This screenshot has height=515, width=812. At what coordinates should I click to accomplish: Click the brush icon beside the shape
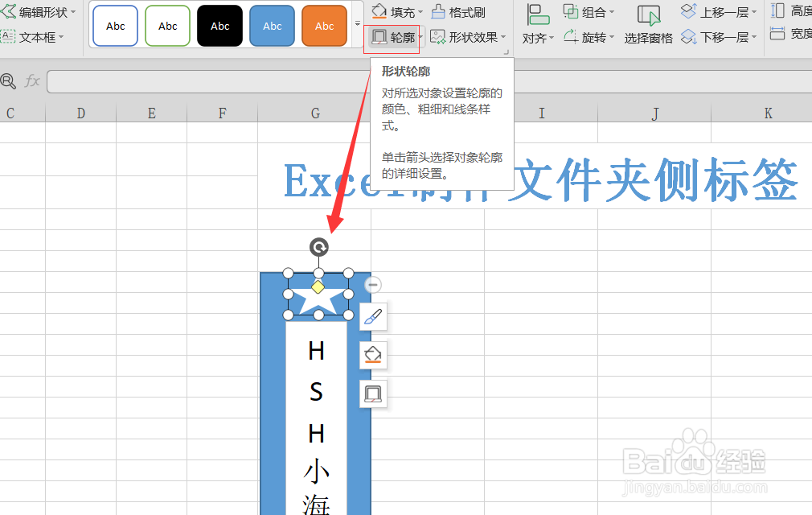click(372, 316)
